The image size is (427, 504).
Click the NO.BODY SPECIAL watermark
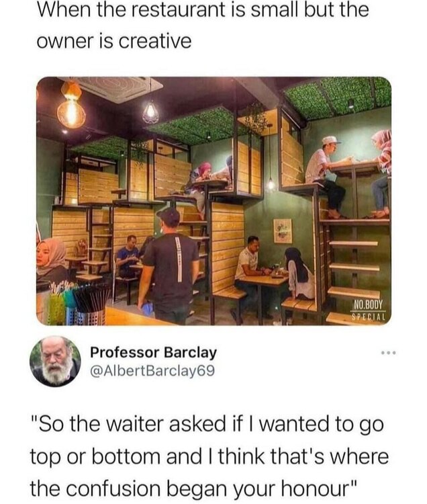(x=369, y=310)
